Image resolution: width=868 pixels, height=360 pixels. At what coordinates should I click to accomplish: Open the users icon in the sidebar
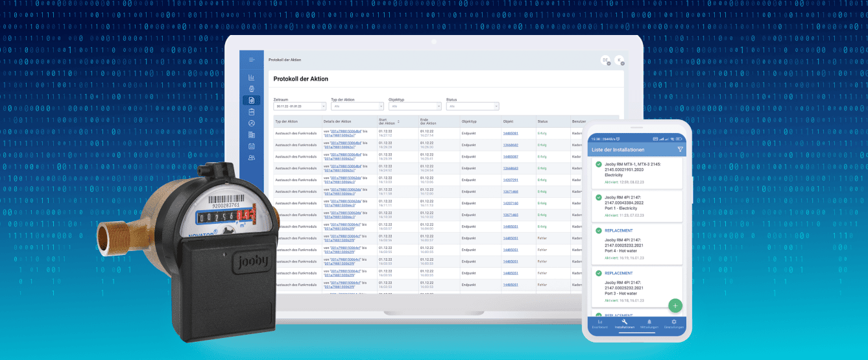tap(252, 158)
